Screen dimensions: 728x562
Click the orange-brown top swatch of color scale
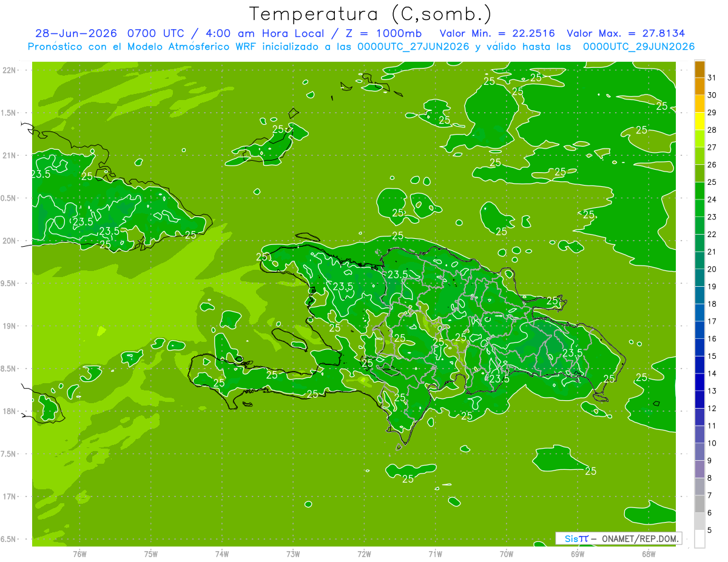[x=699, y=69]
